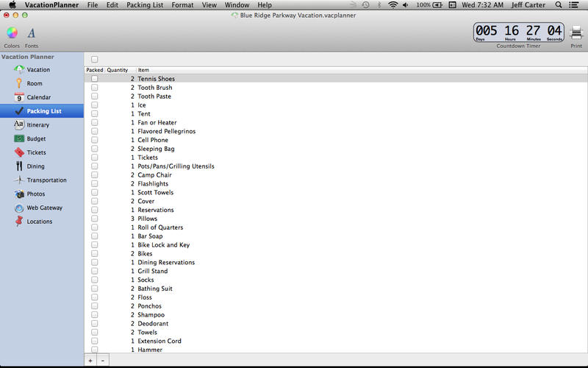Click the Print toolbar icon

tap(576, 33)
